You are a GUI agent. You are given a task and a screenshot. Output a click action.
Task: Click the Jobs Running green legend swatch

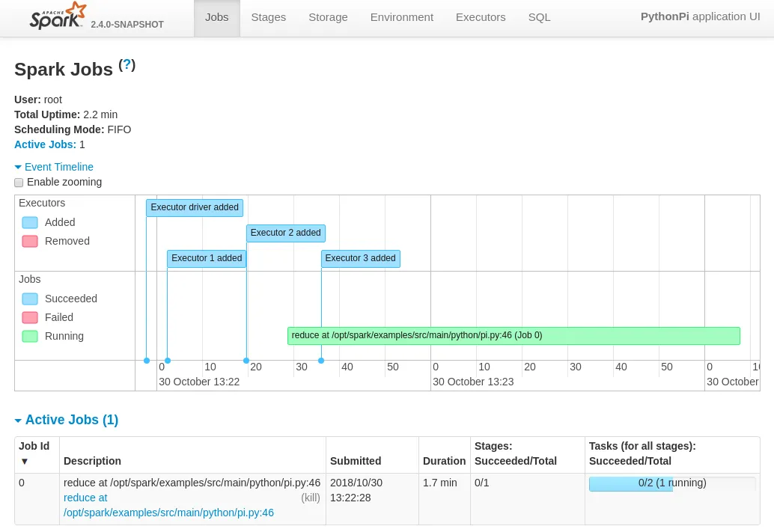click(30, 337)
